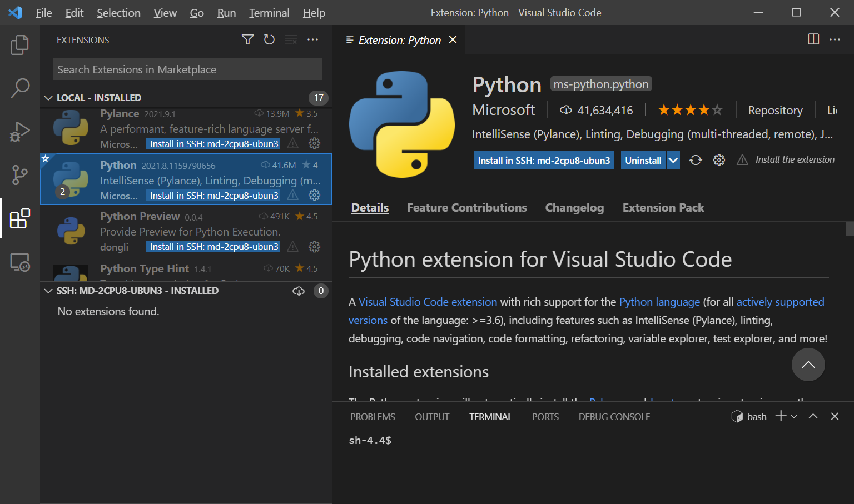Open the Help menu
Viewport: 854px width, 504px height.
pos(314,13)
